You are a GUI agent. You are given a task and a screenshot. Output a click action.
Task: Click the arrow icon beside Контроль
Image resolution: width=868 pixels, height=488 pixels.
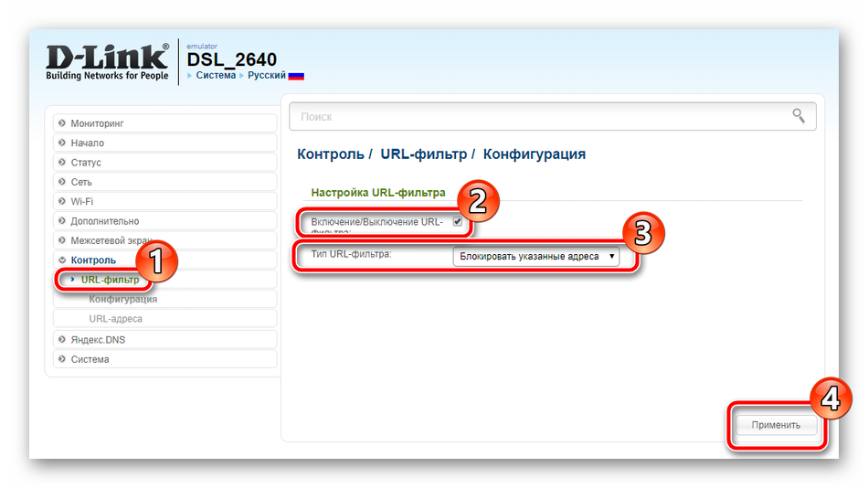click(62, 260)
